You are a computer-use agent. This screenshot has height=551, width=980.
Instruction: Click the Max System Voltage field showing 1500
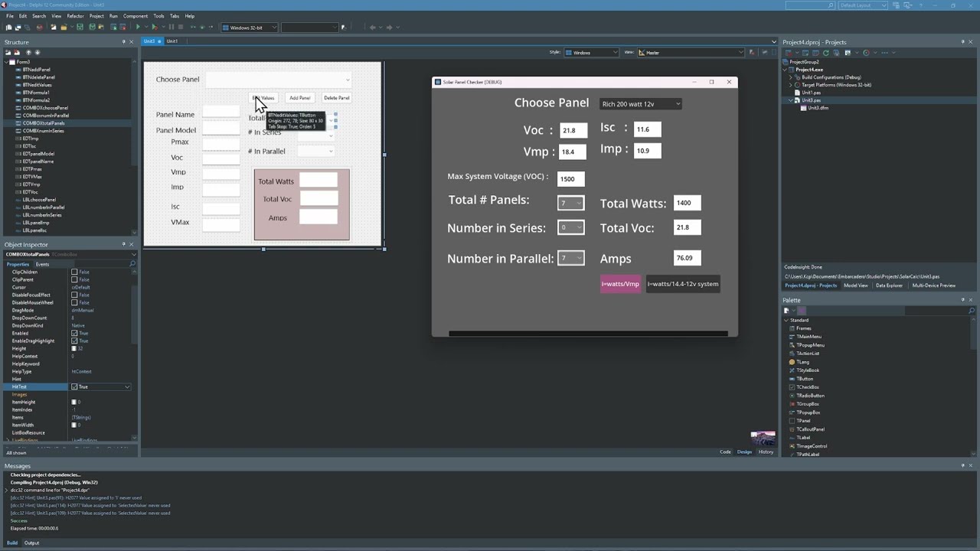571,179
